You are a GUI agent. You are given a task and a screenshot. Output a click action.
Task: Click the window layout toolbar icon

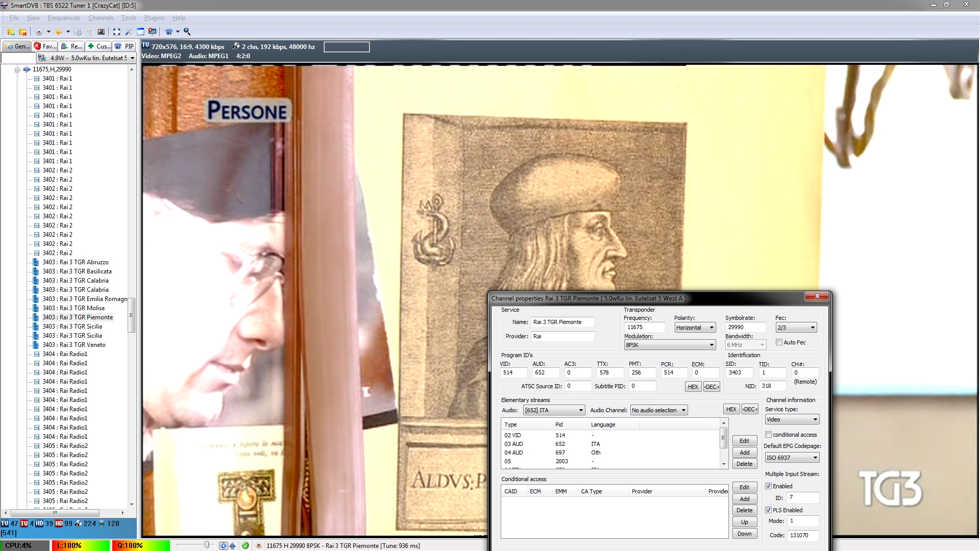coord(140,32)
